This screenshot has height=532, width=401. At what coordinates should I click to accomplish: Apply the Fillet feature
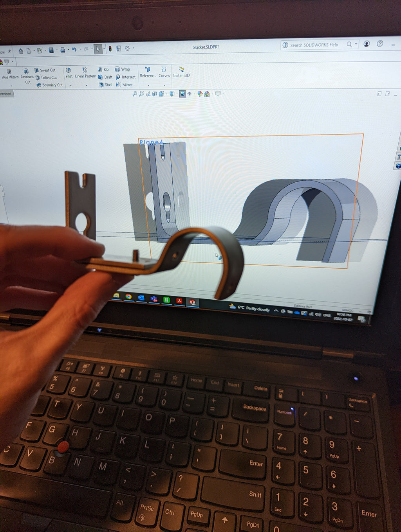point(69,73)
